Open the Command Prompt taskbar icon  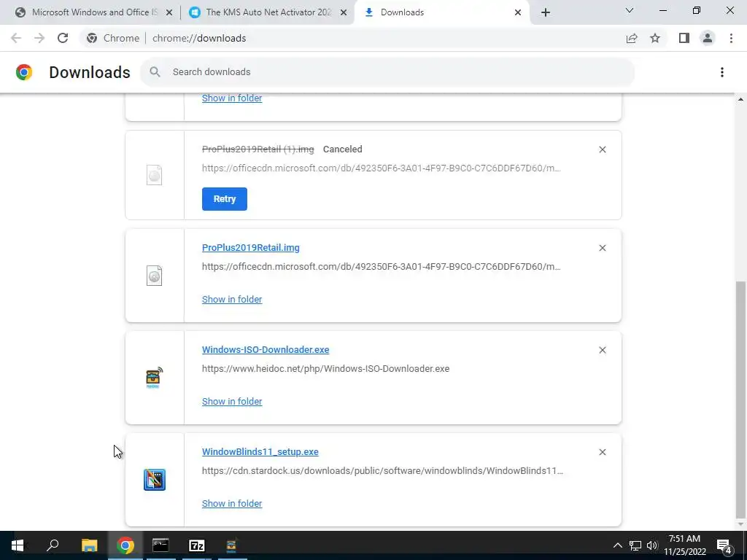[x=160, y=545]
